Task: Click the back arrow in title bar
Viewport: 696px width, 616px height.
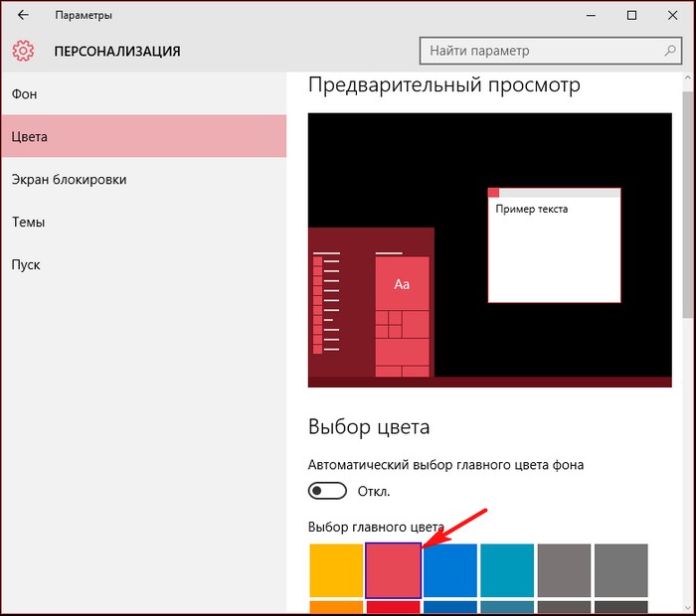Action: (x=23, y=16)
